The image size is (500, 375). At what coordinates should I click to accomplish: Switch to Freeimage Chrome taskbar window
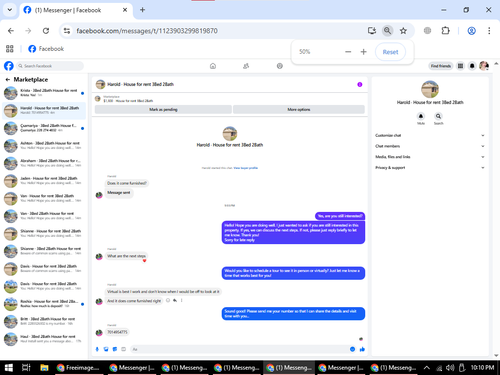pyautogui.click(x=78, y=368)
